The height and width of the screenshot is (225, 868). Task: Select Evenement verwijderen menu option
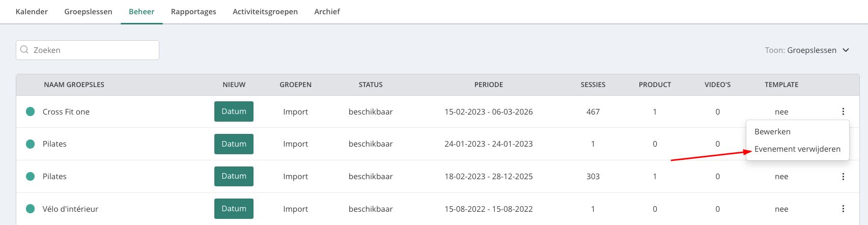coord(797,149)
